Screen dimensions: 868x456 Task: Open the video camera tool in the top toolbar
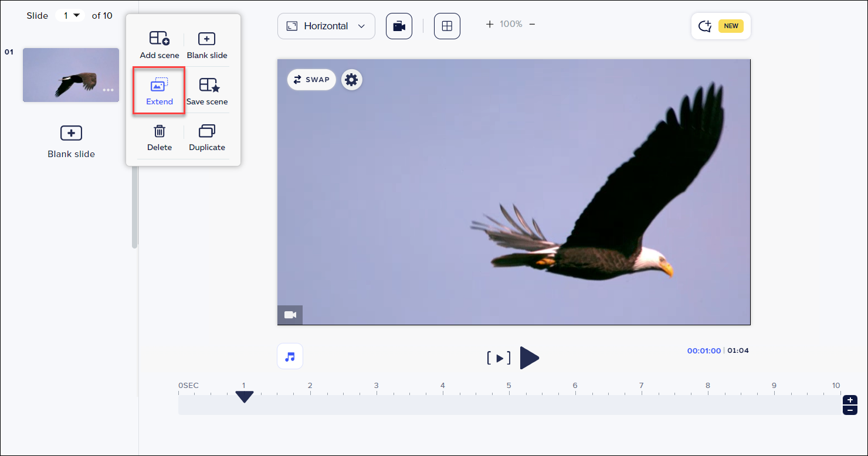pyautogui.click(x=399, y=26)
